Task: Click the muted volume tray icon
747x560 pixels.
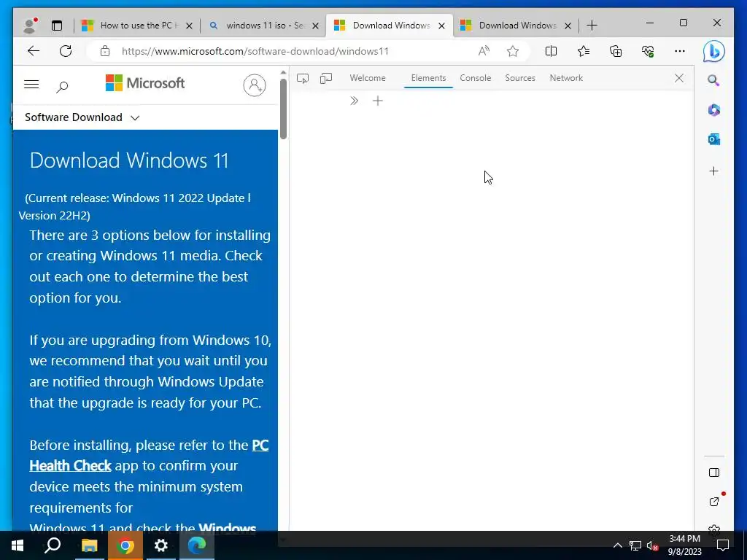Action: (652, 545)
